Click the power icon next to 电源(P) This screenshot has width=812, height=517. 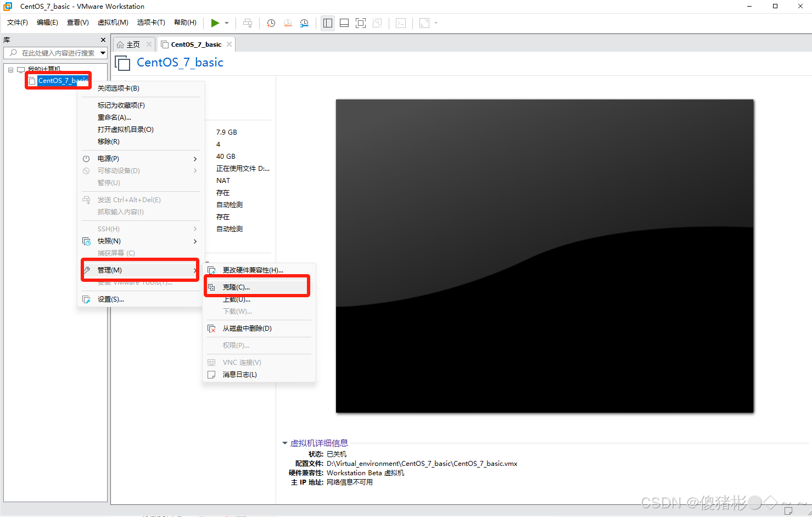86,159
